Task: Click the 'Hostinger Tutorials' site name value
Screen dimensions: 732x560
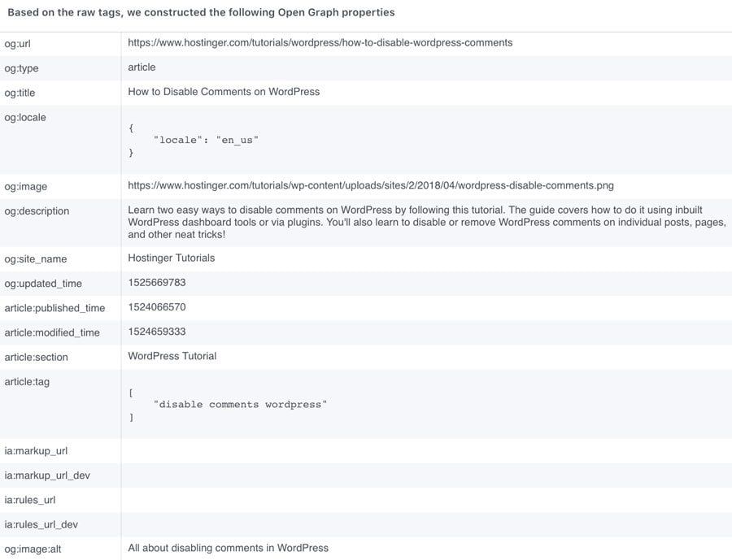Action: click(172, 258)
